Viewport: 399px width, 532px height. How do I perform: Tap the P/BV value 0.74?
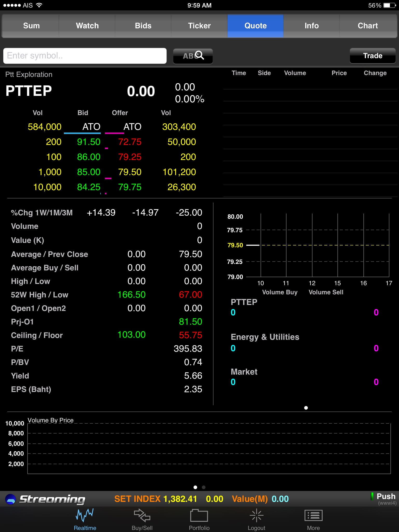(193, 362)
